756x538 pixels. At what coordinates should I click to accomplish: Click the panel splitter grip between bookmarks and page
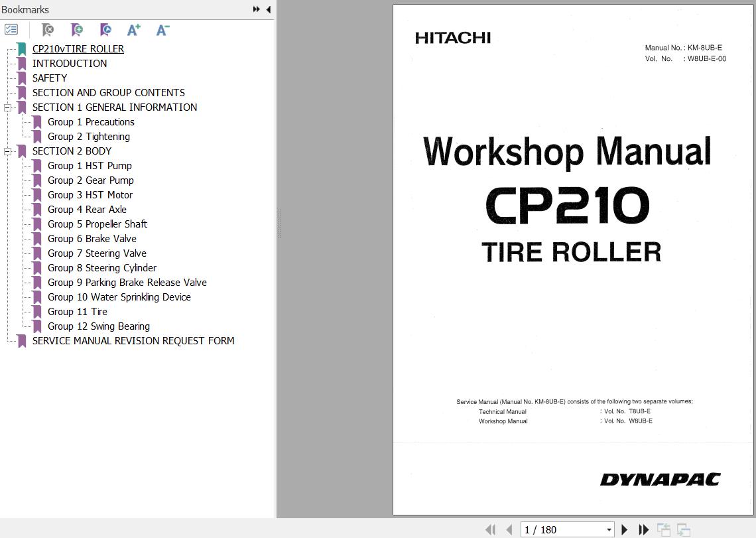279,224
